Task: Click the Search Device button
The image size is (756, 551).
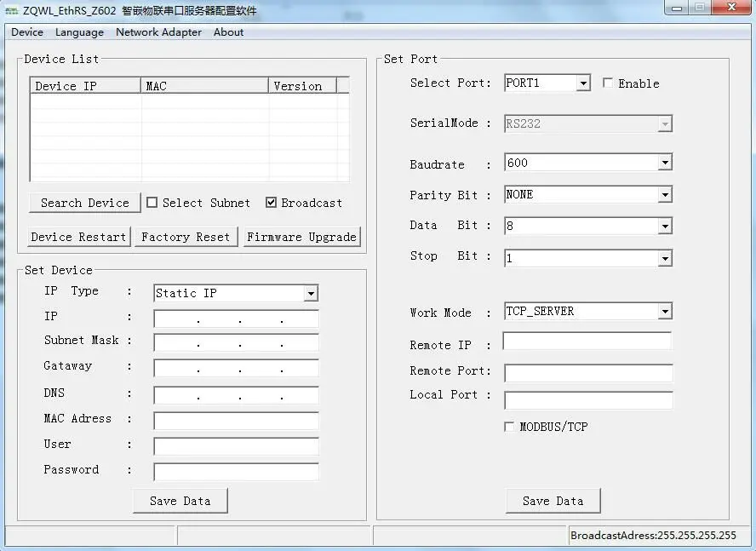Action: tap(84, 203)
